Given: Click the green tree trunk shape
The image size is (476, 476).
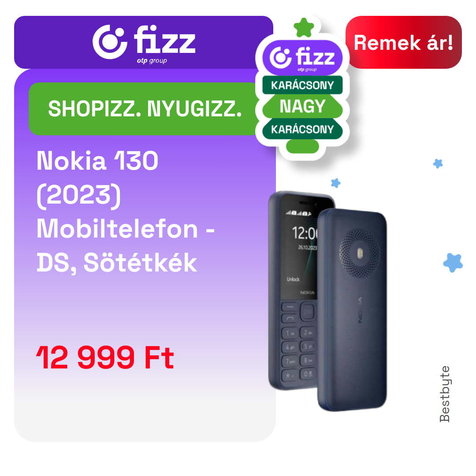Looking at the screenshot, I should pos(302,147).
